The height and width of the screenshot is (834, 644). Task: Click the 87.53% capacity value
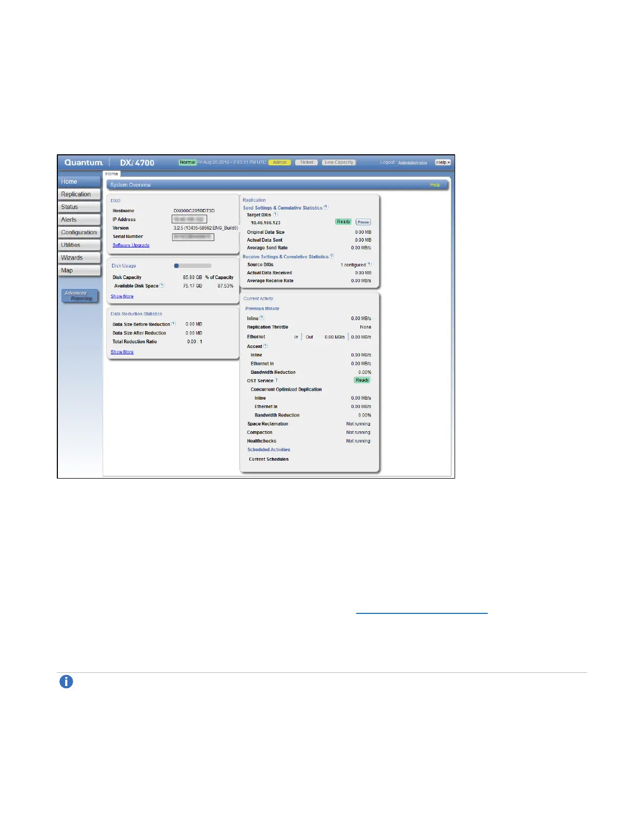(225, 286)
